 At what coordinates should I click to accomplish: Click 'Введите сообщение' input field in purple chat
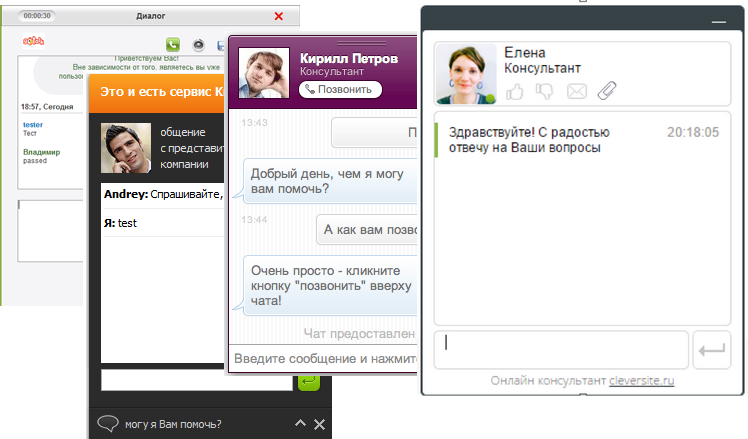pyautogui.click(x=323, y=358)
